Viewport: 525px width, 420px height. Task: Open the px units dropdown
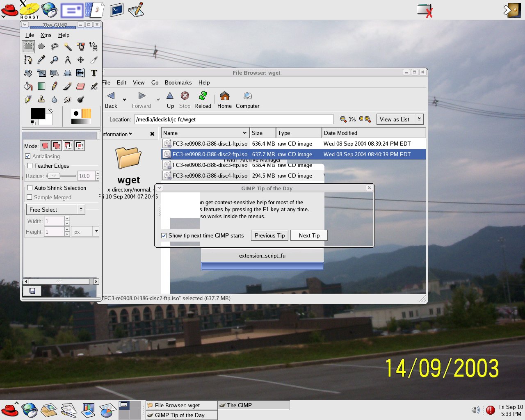[x=85, y=232]
